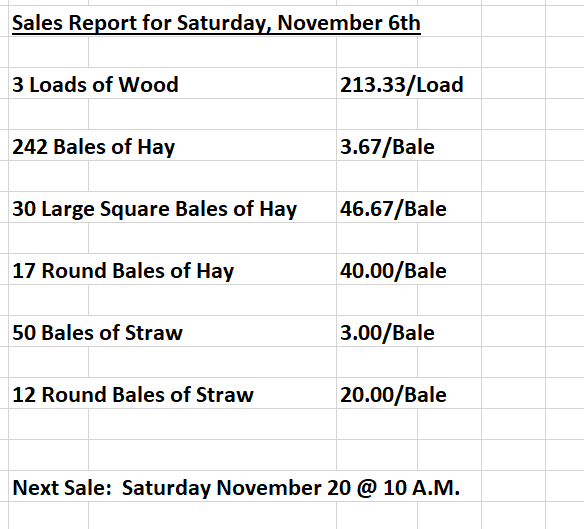Select the 20.00/Bale price cell
This screenshot has width=584, height=529.
coord(393,395)
